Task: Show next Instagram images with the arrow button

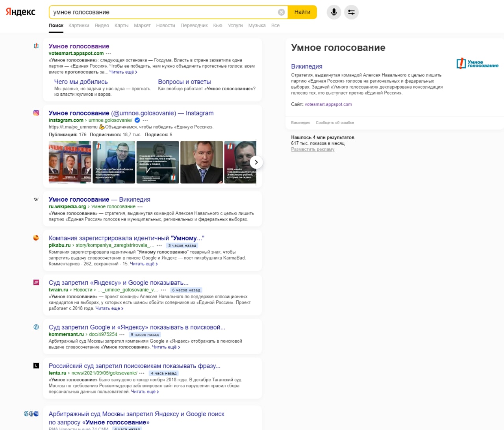Action: click(x=256, y=162)
